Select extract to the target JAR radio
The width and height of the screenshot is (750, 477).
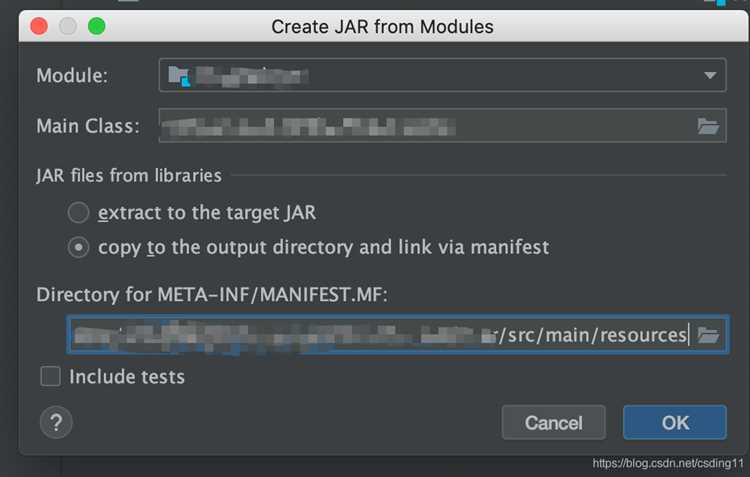click(78, 212)
